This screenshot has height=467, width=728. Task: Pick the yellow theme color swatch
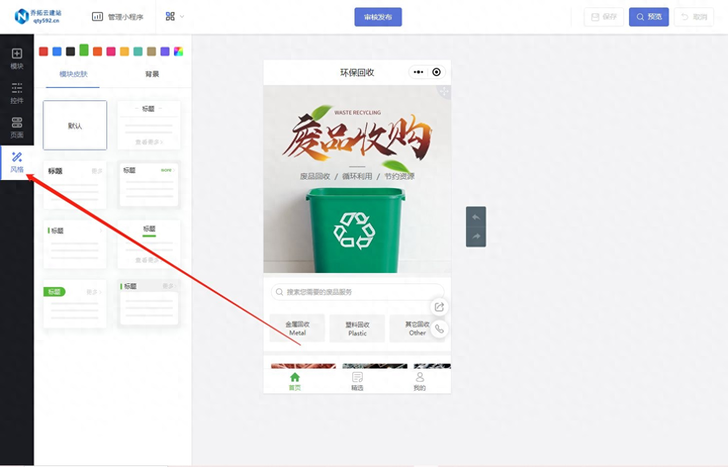124,51
